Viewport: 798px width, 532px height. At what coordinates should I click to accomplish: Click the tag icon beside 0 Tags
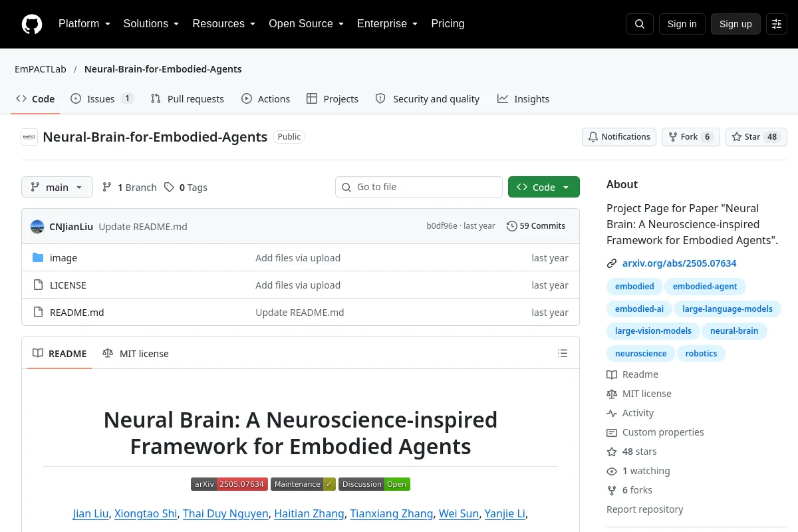coord(169,188)
